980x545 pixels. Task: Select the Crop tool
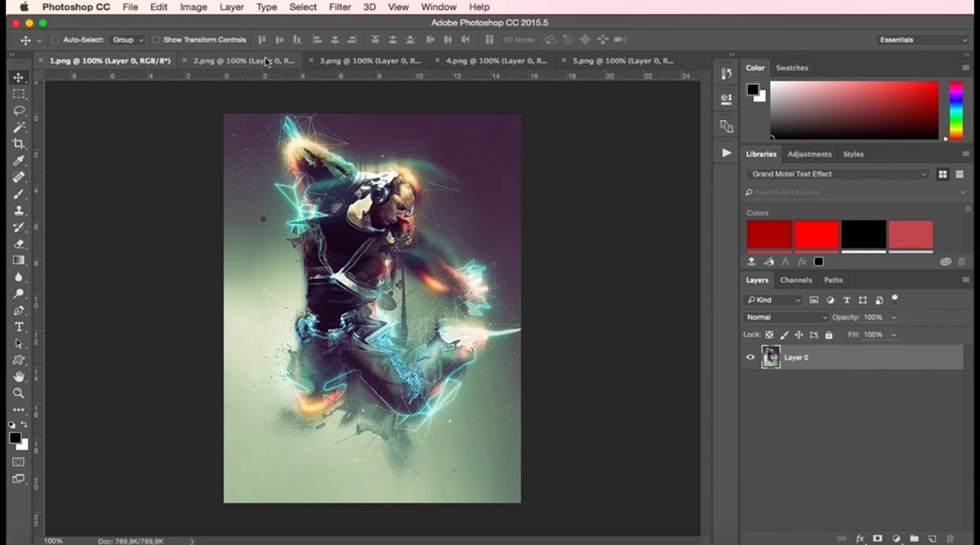pyautogui.click(x=19, y=144)
